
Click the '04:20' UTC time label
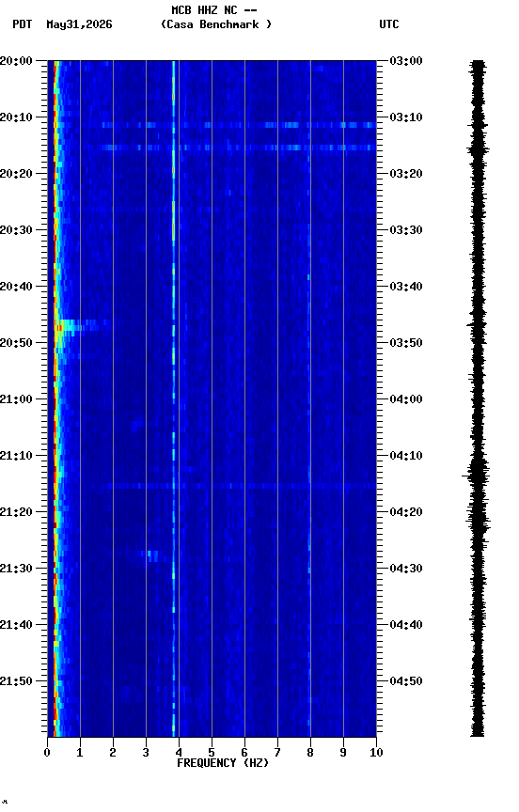tap(406, 512)
